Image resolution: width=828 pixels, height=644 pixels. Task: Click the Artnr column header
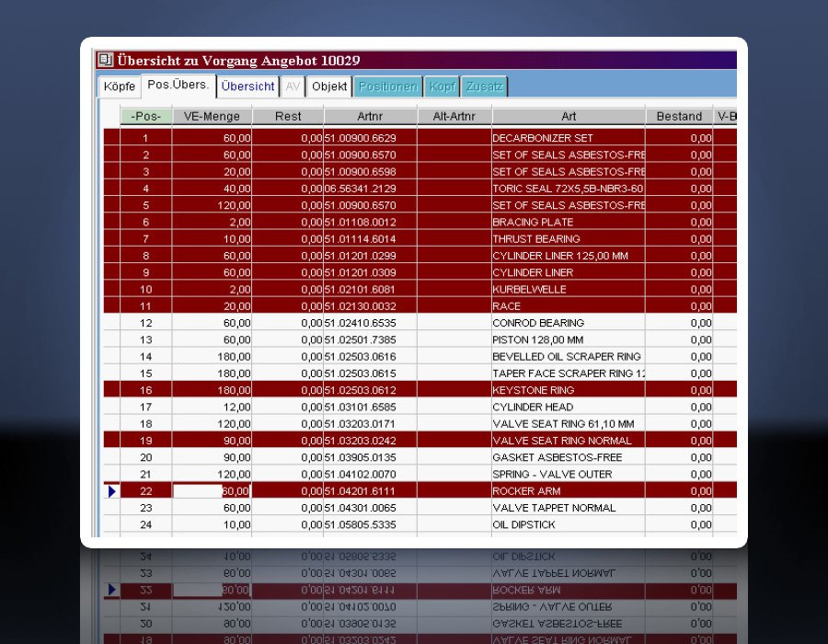[x=370, y=116]
